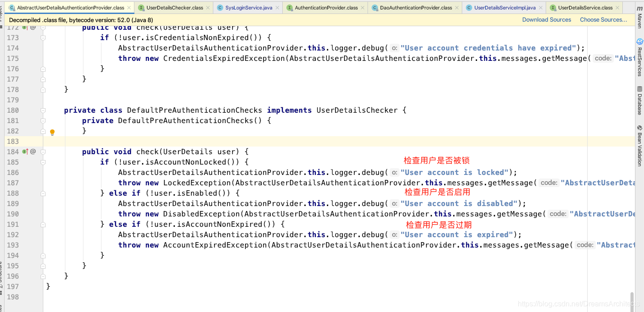Open the SysLoginService.java tab
This screenshot has width=644, height=312.
[x=249, y=8]
